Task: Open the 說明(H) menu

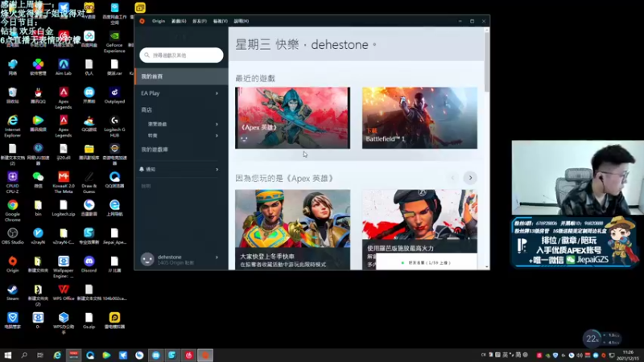Action: [x=241, y=21]
